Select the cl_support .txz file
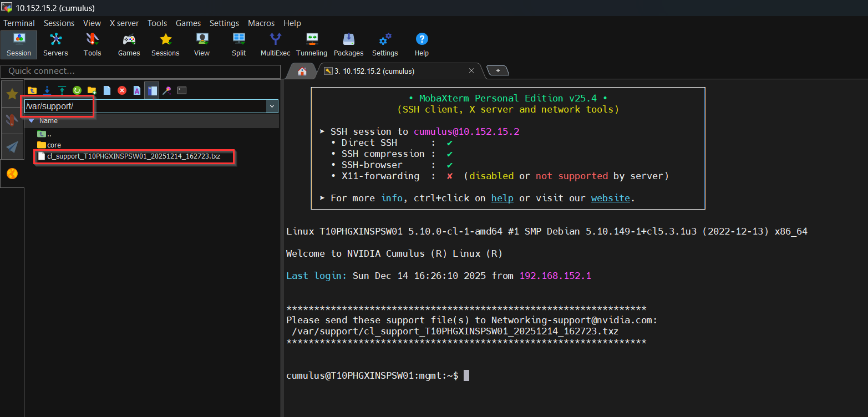Screen dimensions: 868x417 coord(133,156)
